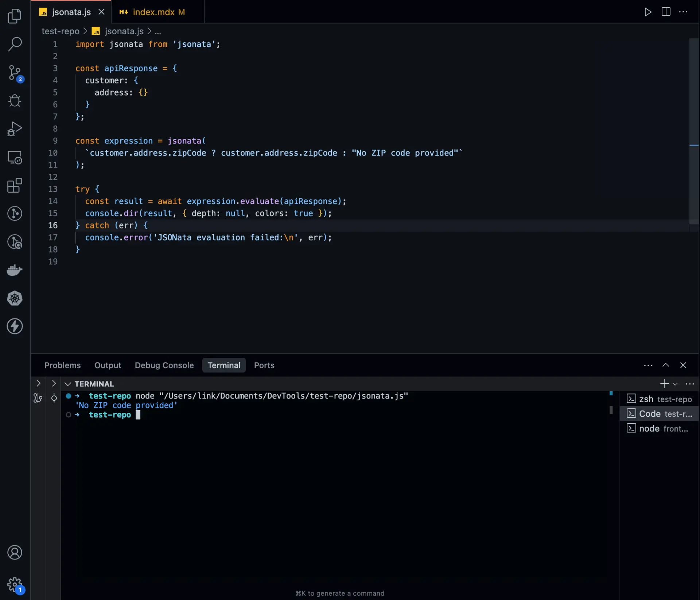This screenshot has height=600, width=700.
Task: Open the Explorer view
Action: coord(15,16)
